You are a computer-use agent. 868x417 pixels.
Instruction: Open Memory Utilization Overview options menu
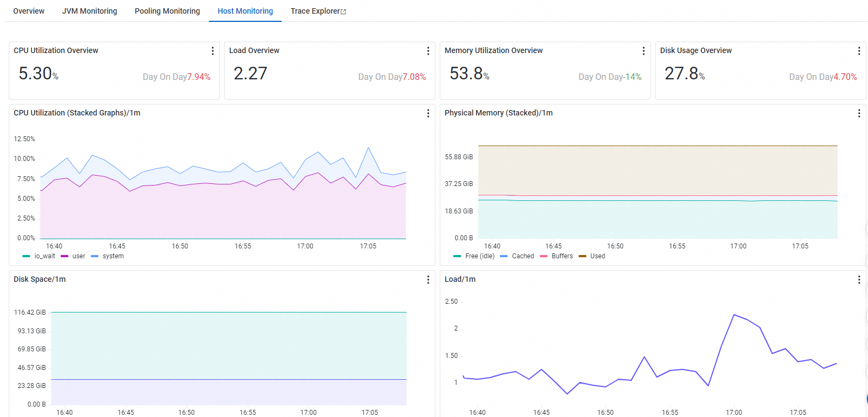(644, 51)
